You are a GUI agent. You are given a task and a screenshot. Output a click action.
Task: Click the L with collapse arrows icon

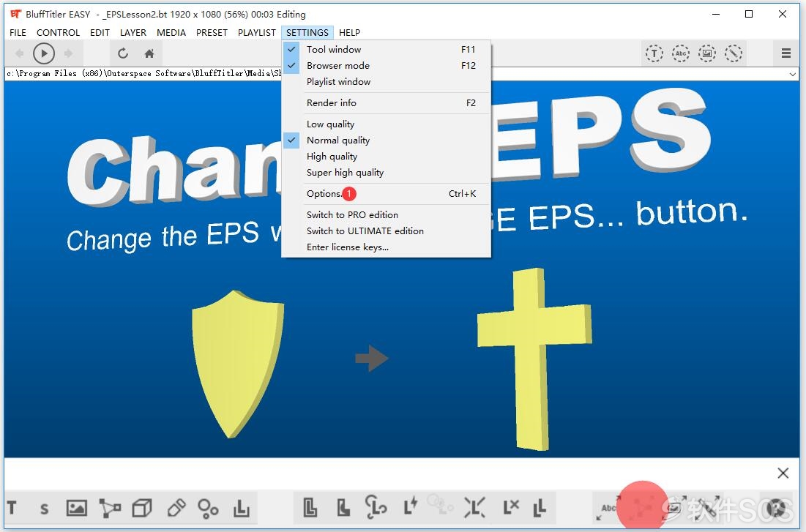474,507
